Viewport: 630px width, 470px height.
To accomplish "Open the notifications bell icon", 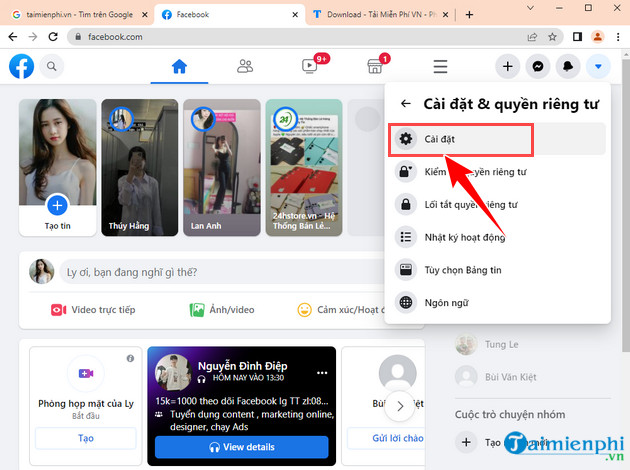I will coord(568,66).
